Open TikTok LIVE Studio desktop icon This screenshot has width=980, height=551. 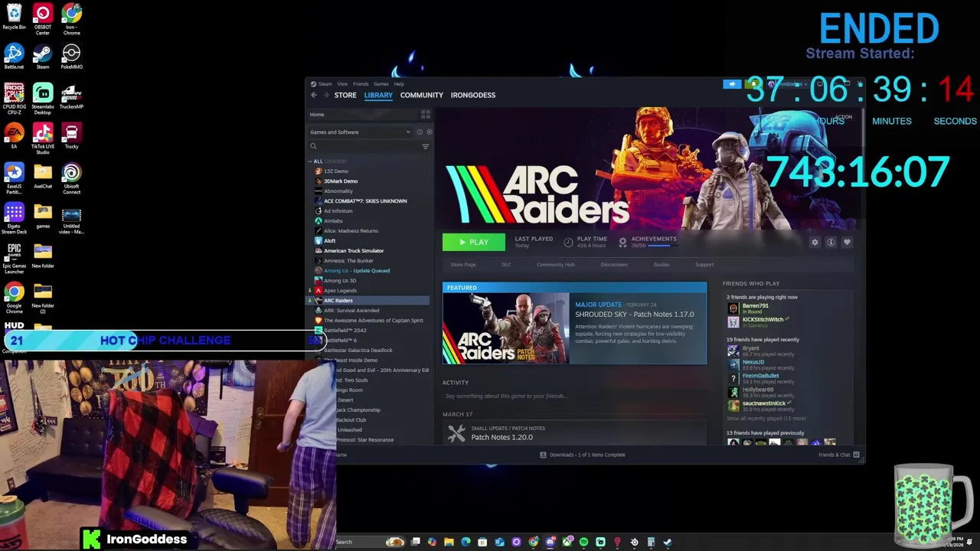(43, 139)
